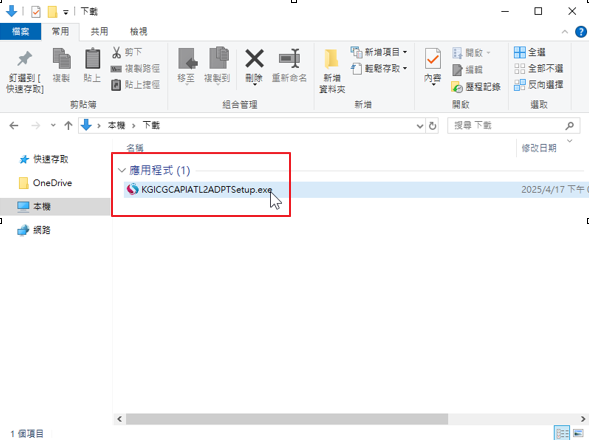The height and width of the screenshot is (440, 589).
Task: Click the Rename icon in ribbon
Action: pos(289,59)
